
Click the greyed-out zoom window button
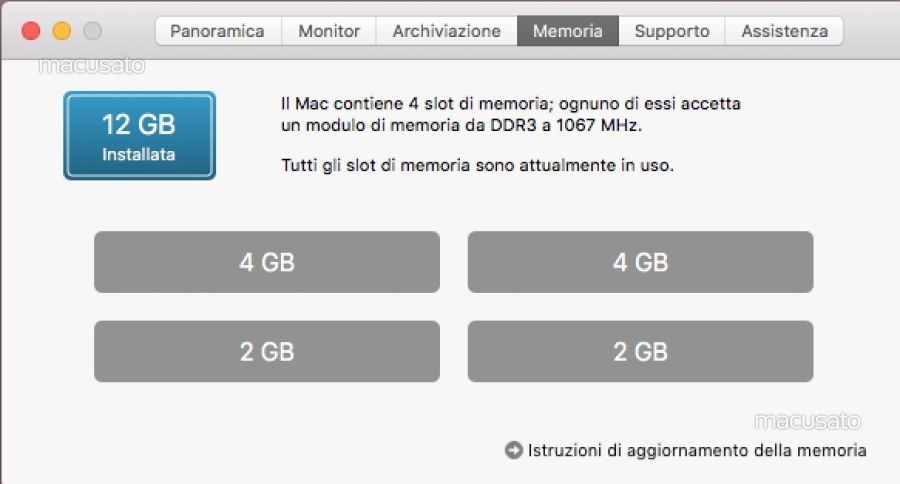pyautogui.click(x=93, y=31)
